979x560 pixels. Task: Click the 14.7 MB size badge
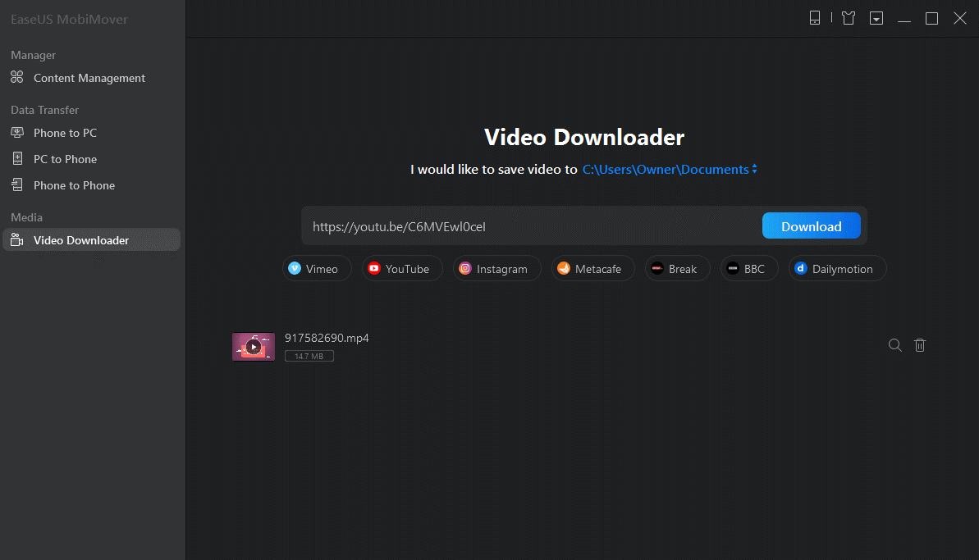coord(309,356)
